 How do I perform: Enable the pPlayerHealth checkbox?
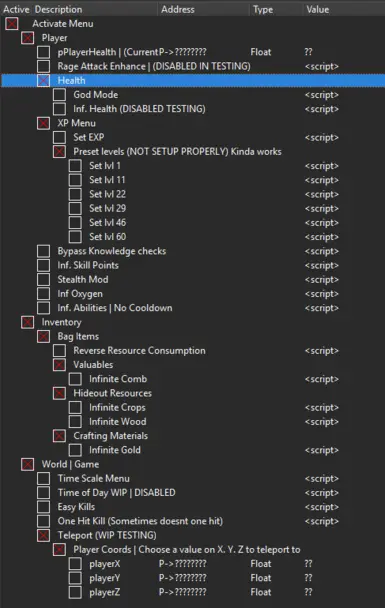coord(43,52)
